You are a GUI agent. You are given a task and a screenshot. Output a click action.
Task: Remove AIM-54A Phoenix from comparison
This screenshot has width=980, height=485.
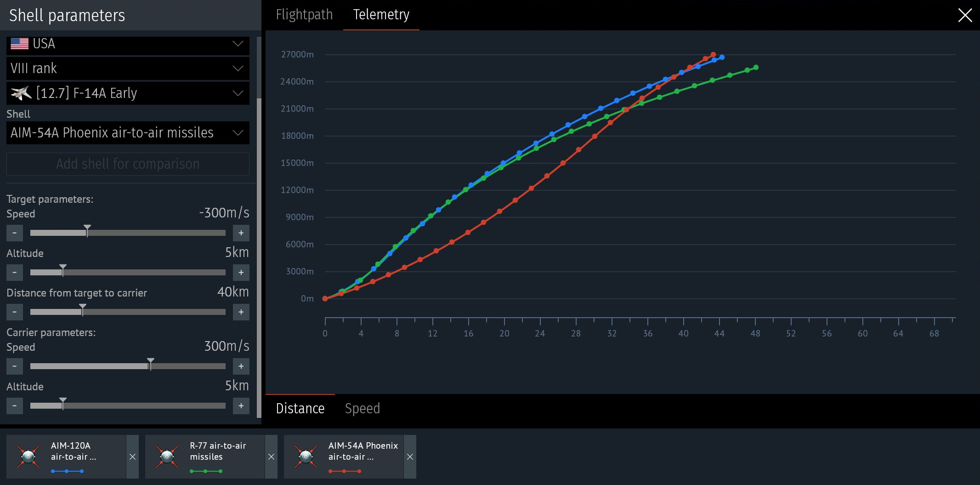click(x=410, y=456)
